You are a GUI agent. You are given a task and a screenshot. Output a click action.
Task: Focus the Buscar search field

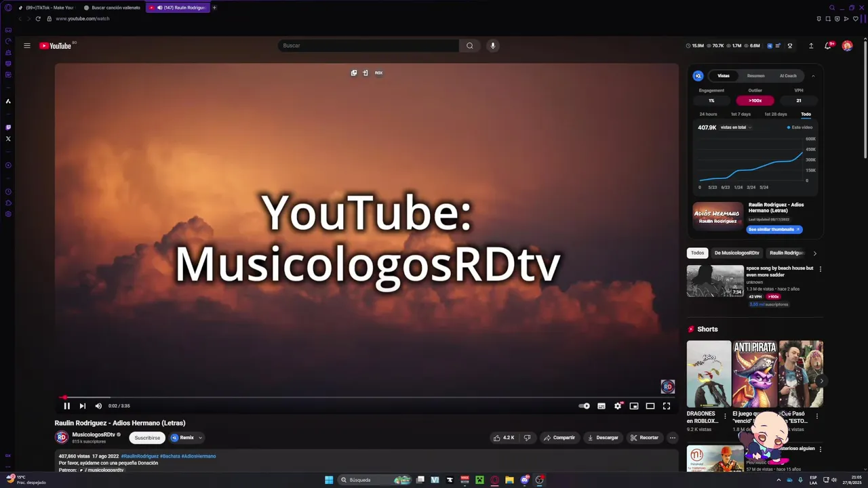click(368, 45)
